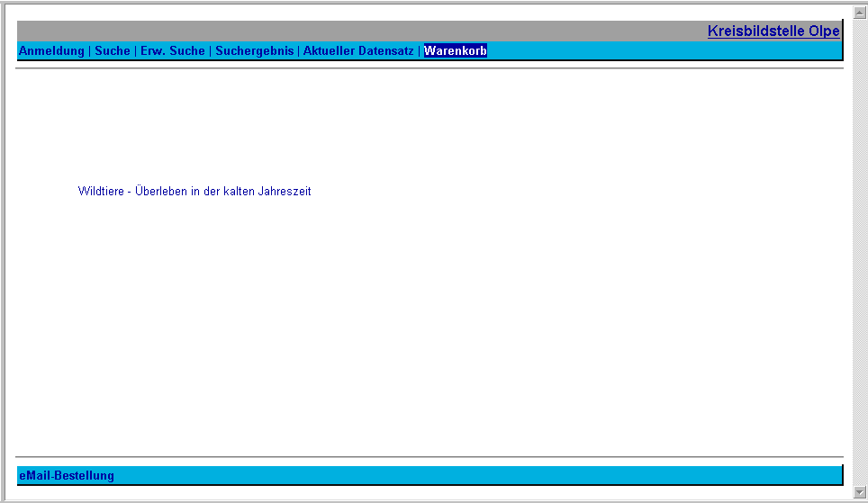Image resolution: width=868 pixels, height=503 pixels.
Task: Click the Kreisbildstelle Olpe header link
Action: (x=773, y=31)
